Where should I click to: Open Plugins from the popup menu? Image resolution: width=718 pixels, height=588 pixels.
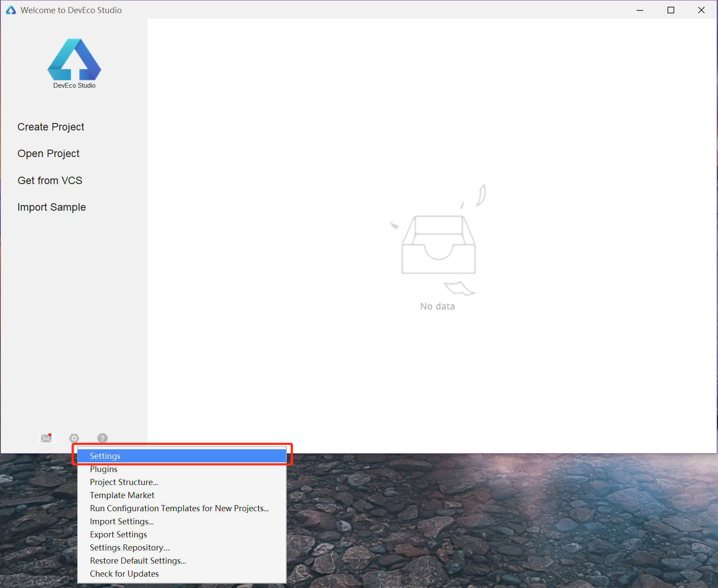182,469
